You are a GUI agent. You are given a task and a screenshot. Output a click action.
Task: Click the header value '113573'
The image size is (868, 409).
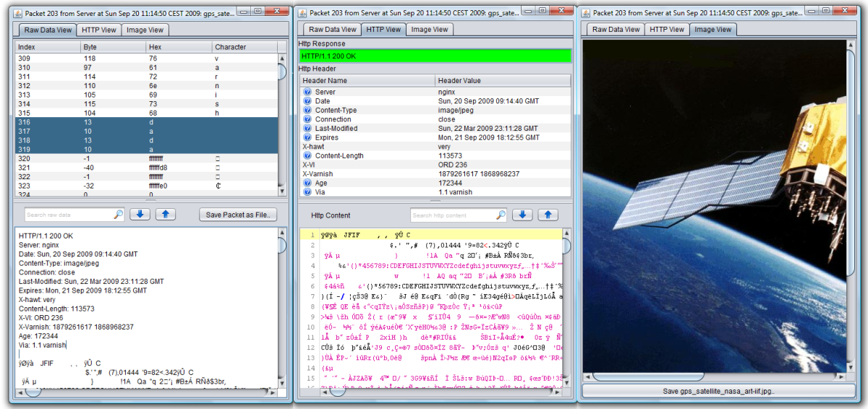pos(450,155)
